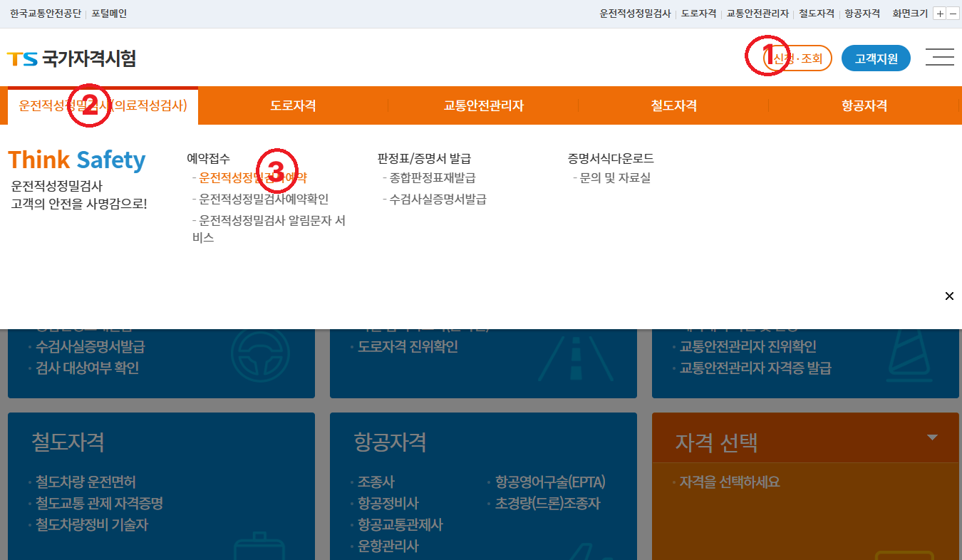The height and width of the screenshot is (560, 962).
Task: Open 초경량(드론)조종사 link
Action: coord(547,504)
